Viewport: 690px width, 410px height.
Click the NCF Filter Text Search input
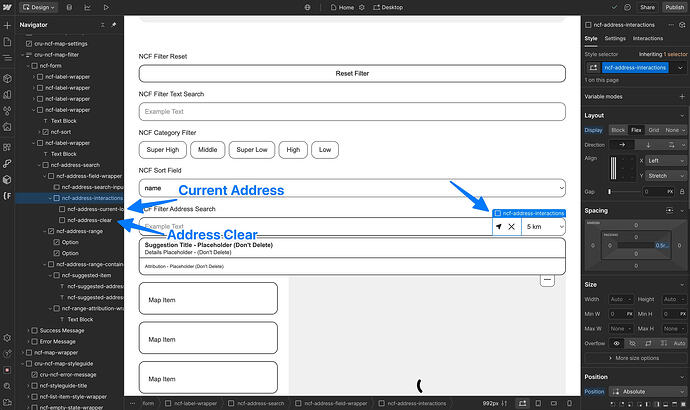point(352,112)
